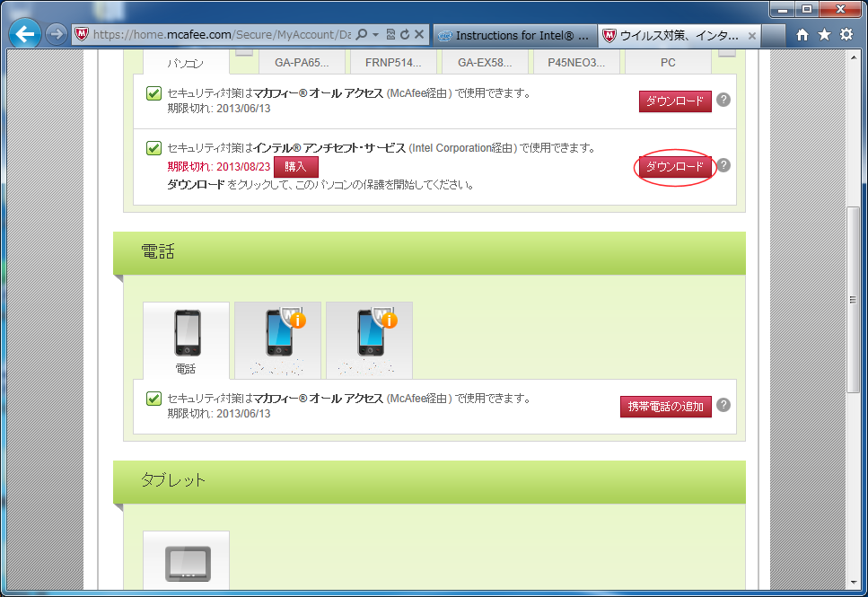This screenshot has height=597, width=868.
Task: Click the scrollbar up arrow
Action: point(853,57)
